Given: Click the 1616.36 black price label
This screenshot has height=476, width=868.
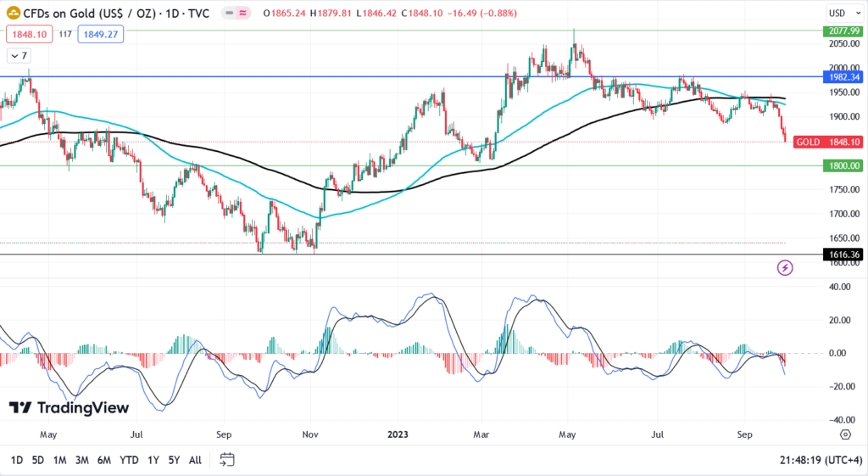Looking at the screenshot, I should (843, 255).
